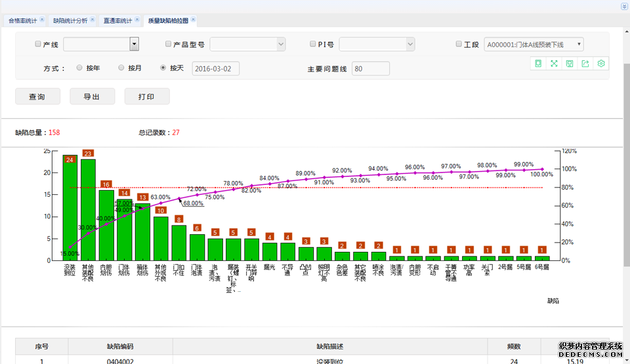The height and width of the screenshot is (364, 630).
Task: Open the 产线 dropdown list
Action: point(134,45)
